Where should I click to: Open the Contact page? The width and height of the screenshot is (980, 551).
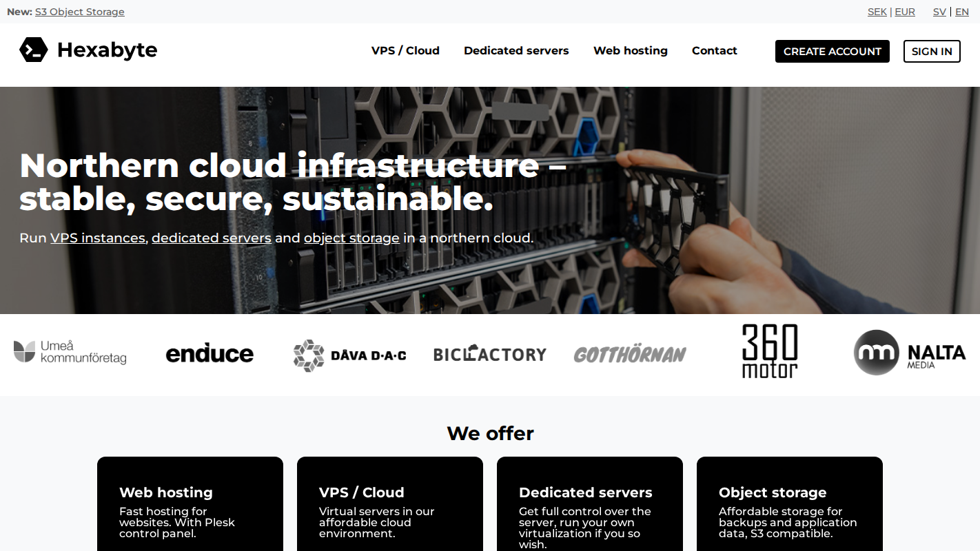tap(715, 51)
